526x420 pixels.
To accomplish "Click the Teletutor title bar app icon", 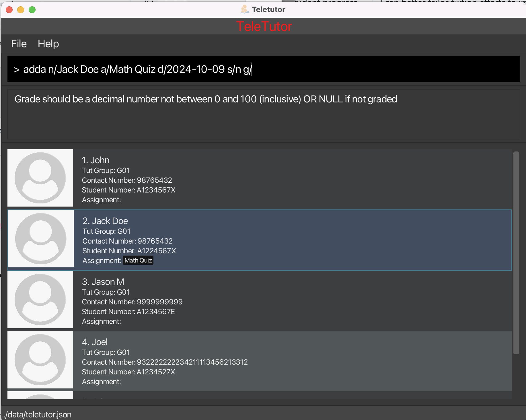I will (244, 9).
